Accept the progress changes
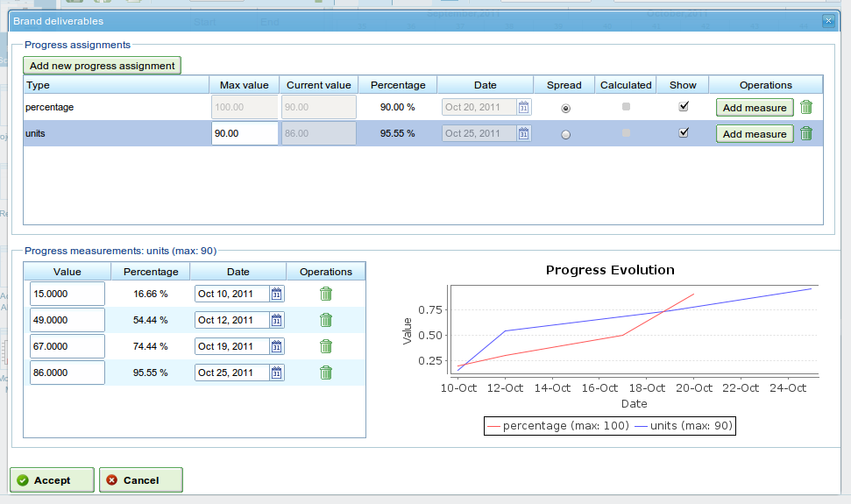This screenshot has width=851, height=504. tap(52, 480)
